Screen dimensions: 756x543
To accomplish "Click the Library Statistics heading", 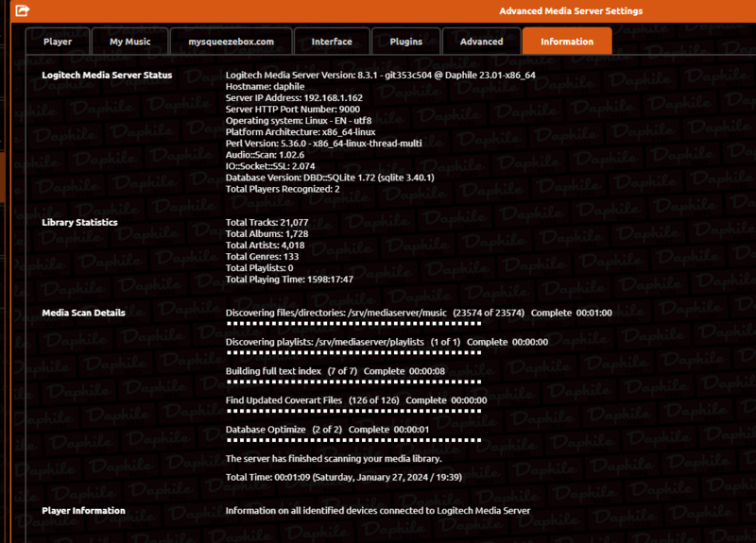I will coord(79,222).
